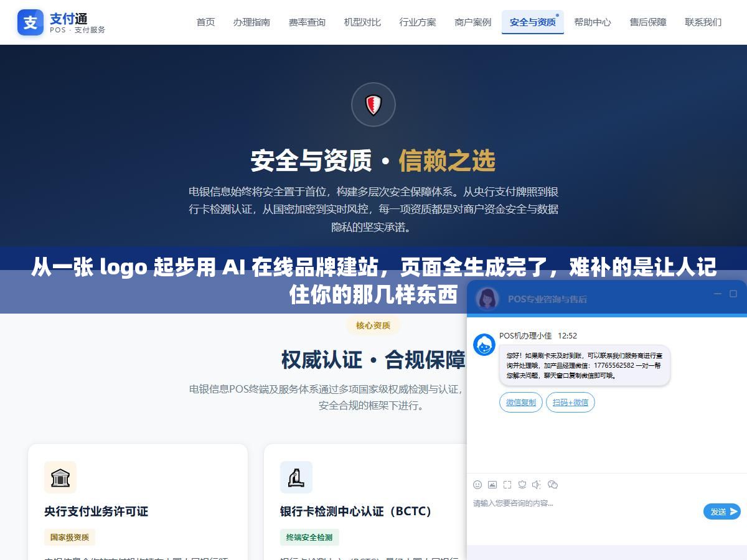
Task: Click the 微信复制 button in chat
Action: click(x=521, y=402)
